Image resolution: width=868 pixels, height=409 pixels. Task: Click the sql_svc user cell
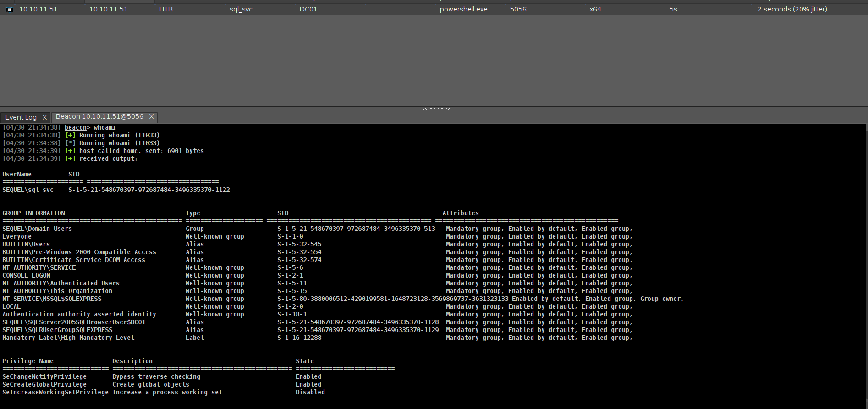(241, 9)
